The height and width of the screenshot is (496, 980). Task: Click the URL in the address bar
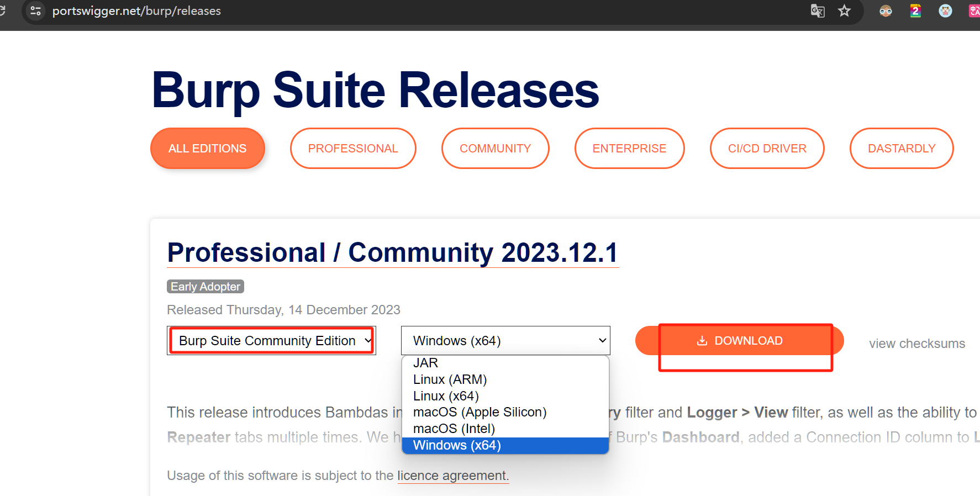click(136, 11)
